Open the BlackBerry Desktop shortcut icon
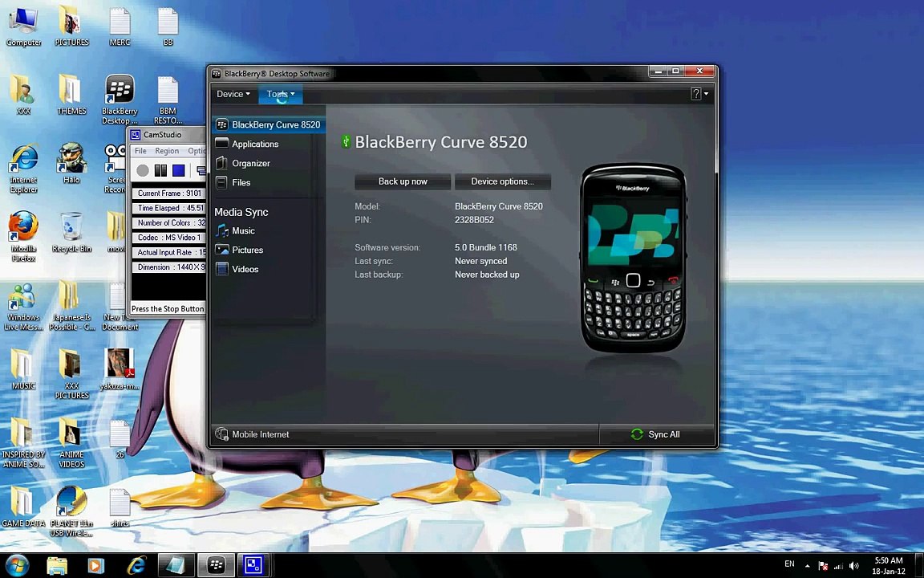 point(120,99)
